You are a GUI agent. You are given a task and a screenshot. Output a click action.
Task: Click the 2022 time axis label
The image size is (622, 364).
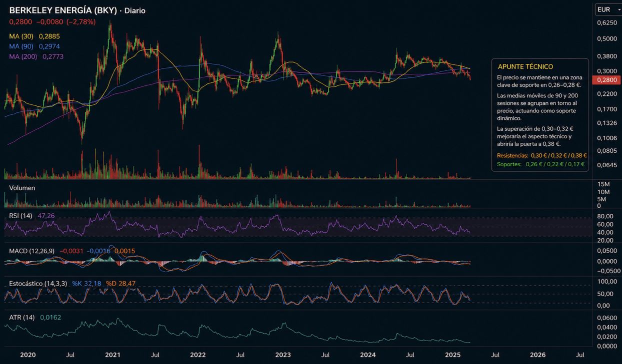pos(197,355)
